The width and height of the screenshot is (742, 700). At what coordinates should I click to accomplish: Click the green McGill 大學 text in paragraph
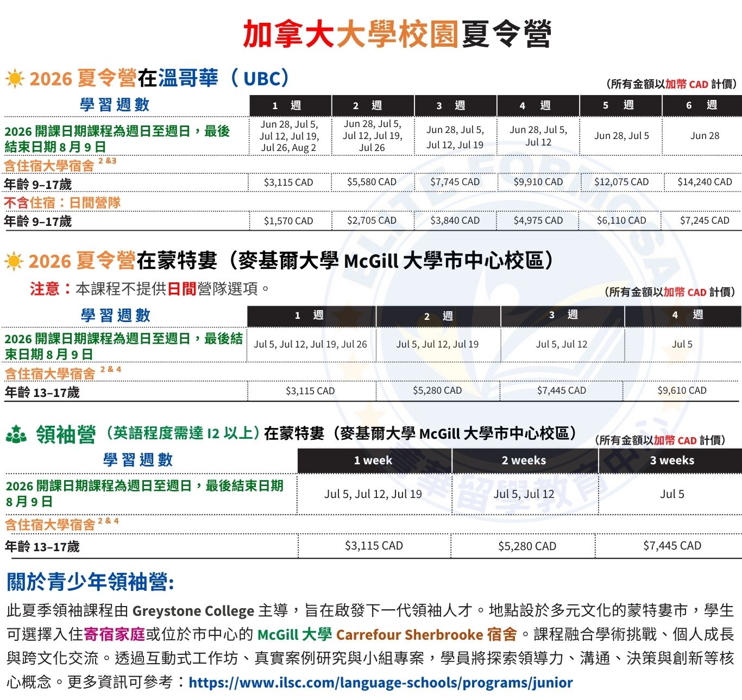(294, 634)
